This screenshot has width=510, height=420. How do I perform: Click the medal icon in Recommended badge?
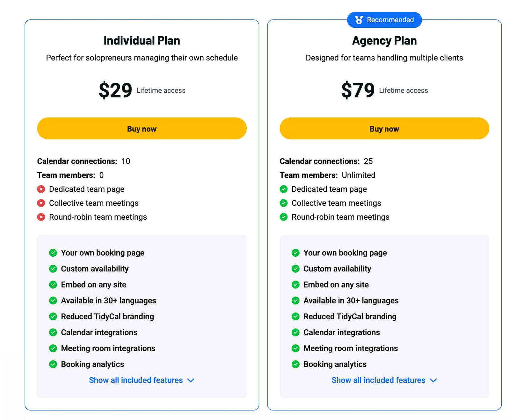[359, 20]
